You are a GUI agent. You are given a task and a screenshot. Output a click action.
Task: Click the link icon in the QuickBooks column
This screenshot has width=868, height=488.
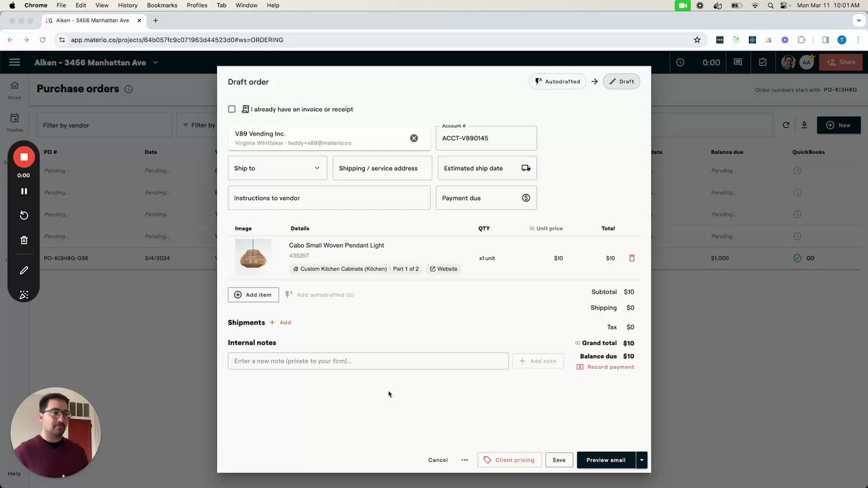tap(810, 258)
